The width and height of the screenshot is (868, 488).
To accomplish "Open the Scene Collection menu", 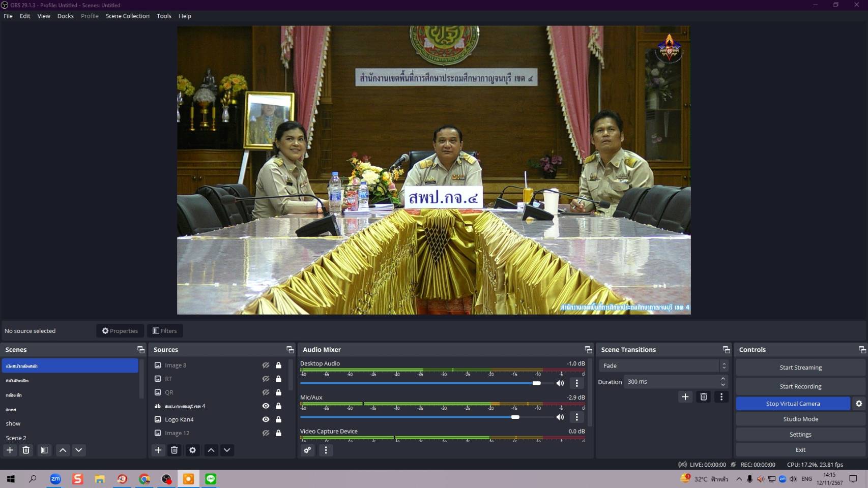I will tap(127, 16).
